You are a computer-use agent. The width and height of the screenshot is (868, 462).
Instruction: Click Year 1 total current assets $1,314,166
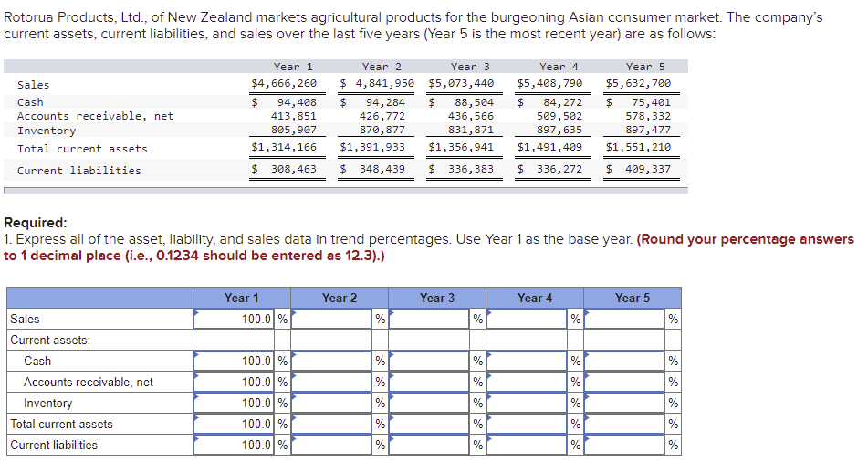(284, 147)
